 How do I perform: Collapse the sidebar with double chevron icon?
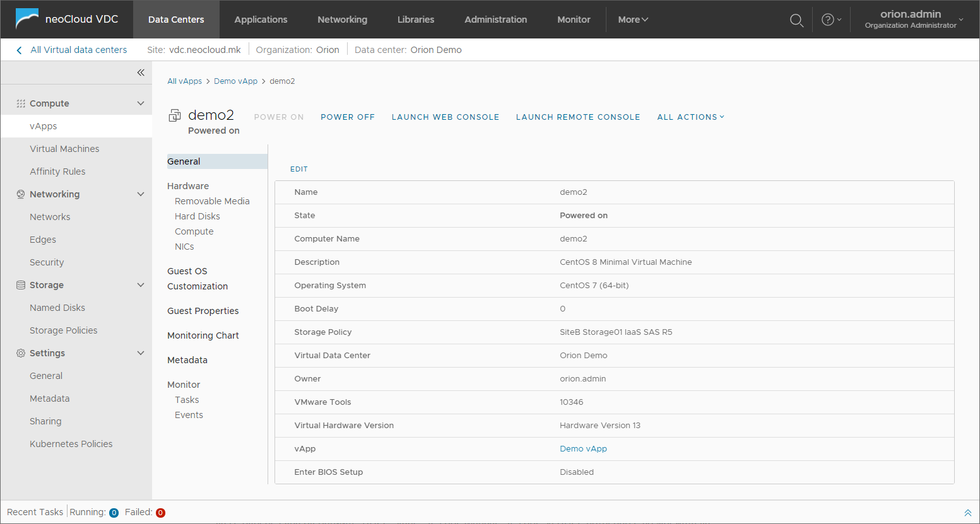tap(141, 73)
